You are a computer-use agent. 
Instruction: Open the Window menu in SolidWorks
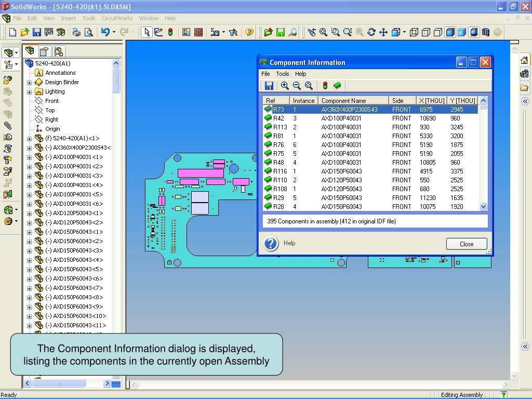point(149,18)
